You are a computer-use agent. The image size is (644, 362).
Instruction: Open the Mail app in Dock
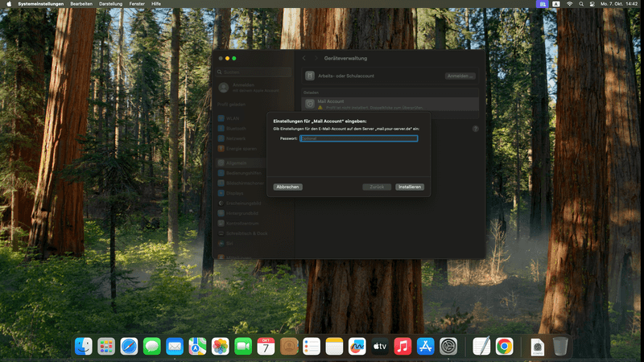pos(175,346)
